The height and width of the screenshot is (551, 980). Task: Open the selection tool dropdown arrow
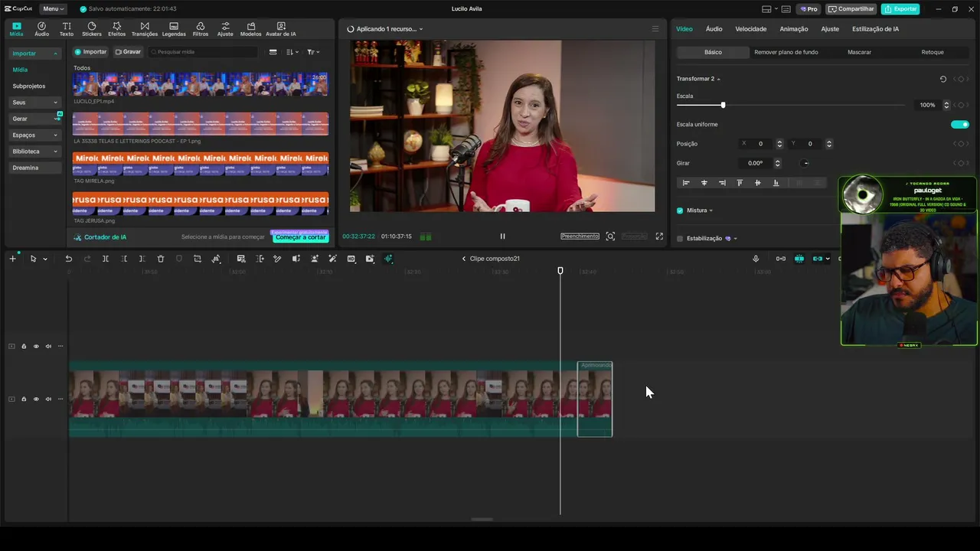[45, 259]
